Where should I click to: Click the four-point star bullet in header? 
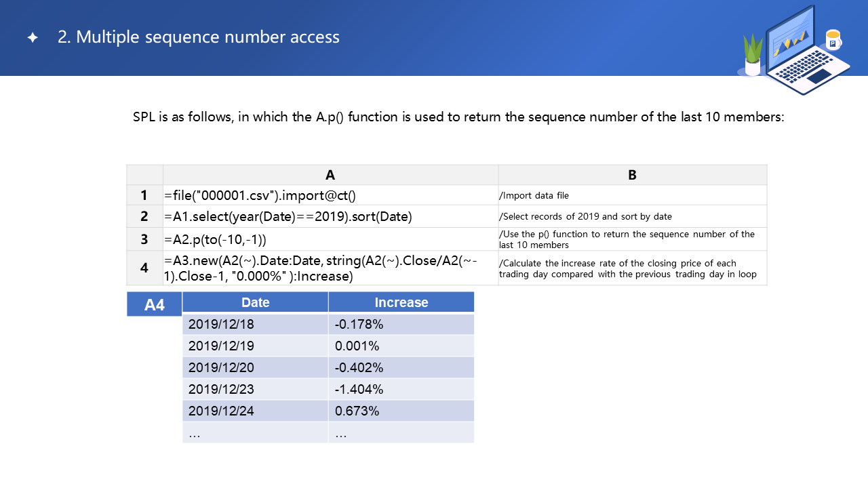[x=33, y=38]
